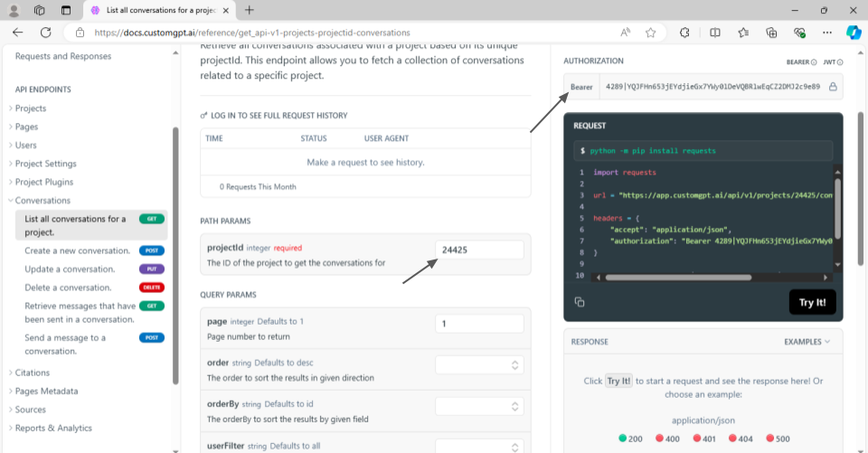This screenshot has height=453, width=868.
Task: Click the BEARER info icon
Action: pos(814,62)
